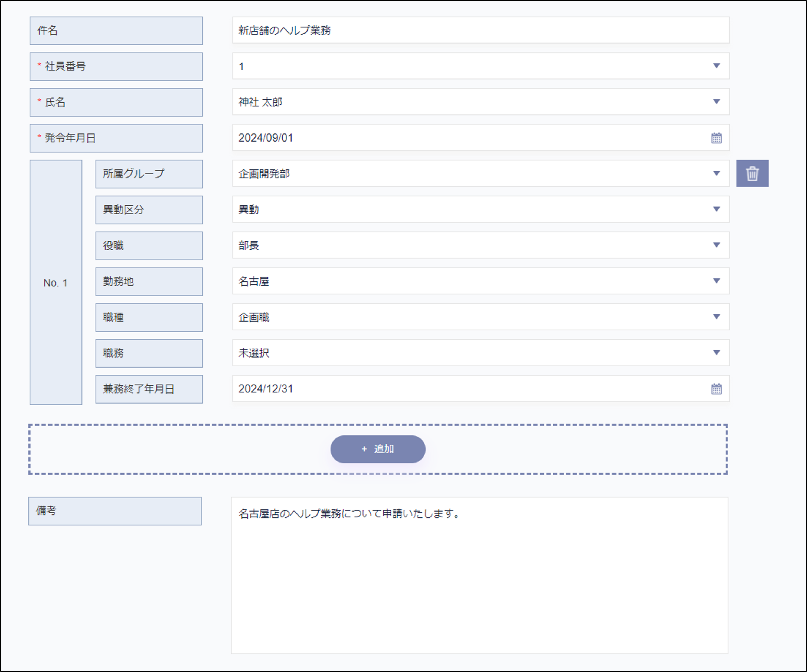Screen dimensions: 807x672
Task: Expand the 氏名 dropdown arrow
Action: coord(716,101)
